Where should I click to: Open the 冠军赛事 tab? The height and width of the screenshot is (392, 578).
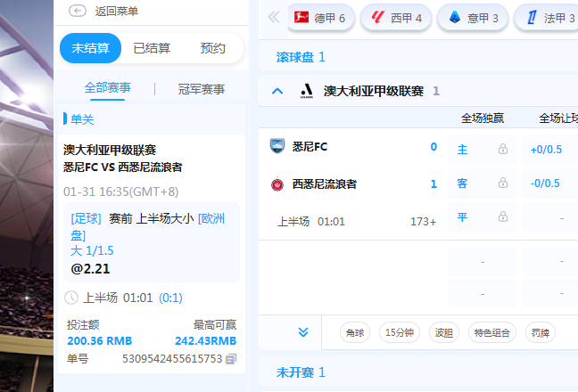coord(201,88)
